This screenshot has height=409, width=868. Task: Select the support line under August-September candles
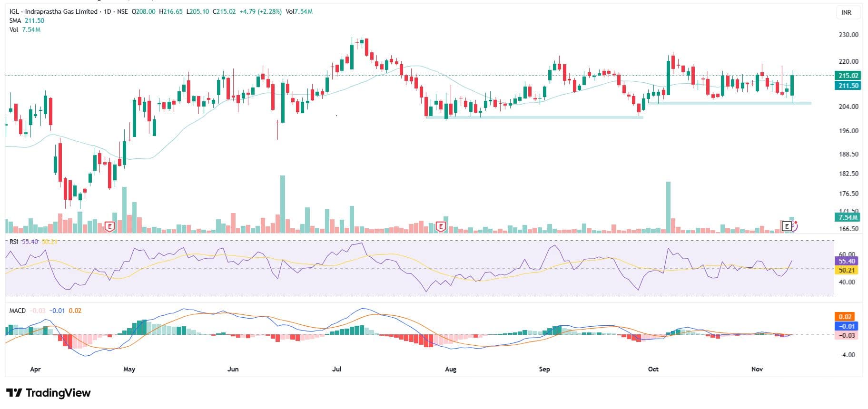533,117
